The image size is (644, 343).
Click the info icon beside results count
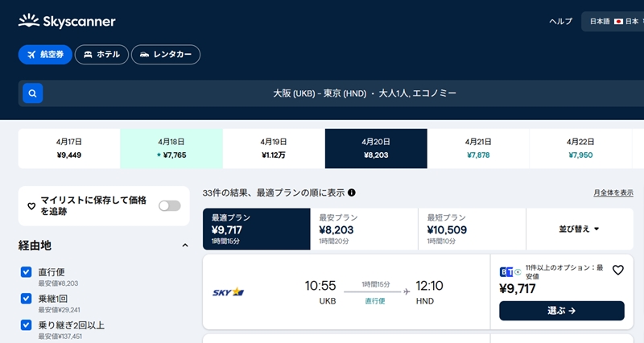click(352, 193)
